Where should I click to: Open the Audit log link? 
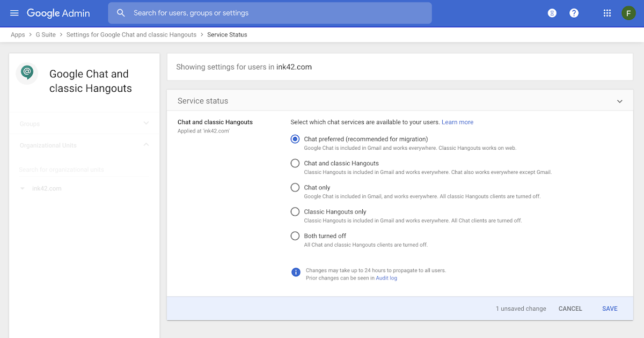[386, 278]
